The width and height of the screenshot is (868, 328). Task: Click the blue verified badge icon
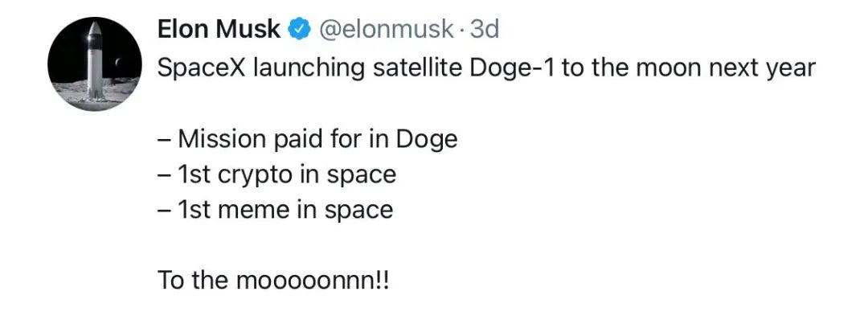[300, 30]
